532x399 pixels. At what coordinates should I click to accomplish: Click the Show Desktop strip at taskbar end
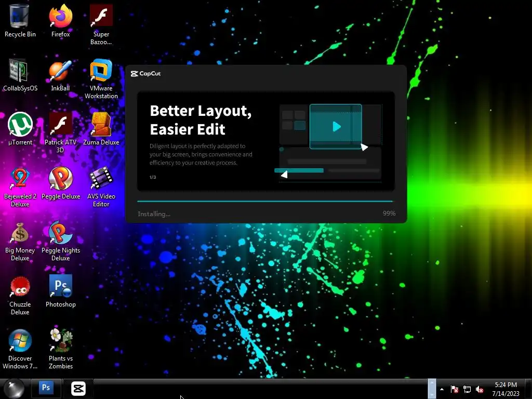528,389
